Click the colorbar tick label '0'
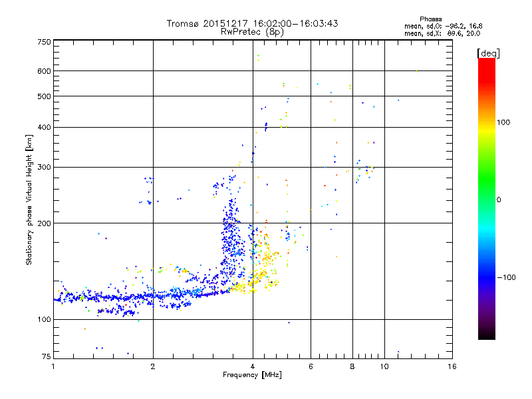 tap(499, 200)
